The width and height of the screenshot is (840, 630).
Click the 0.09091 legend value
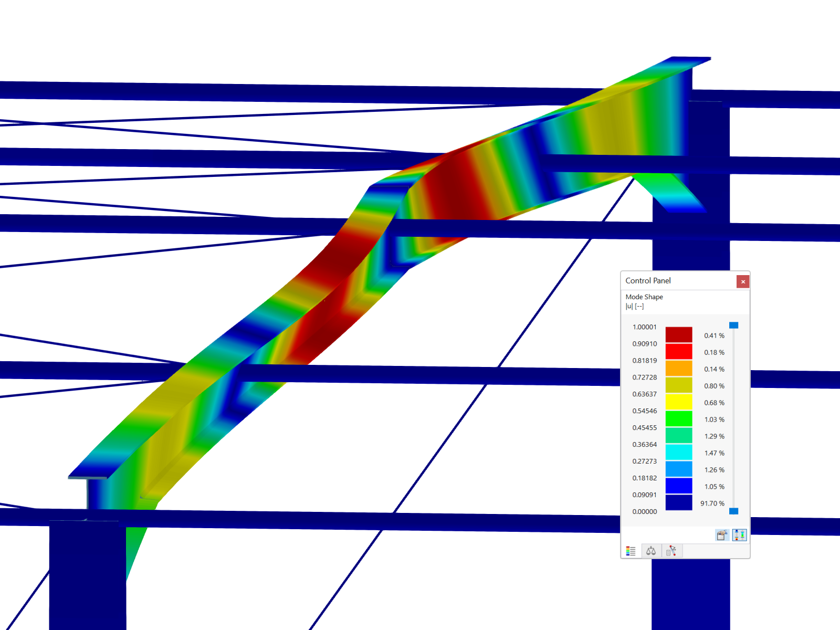tap(645, 495)
